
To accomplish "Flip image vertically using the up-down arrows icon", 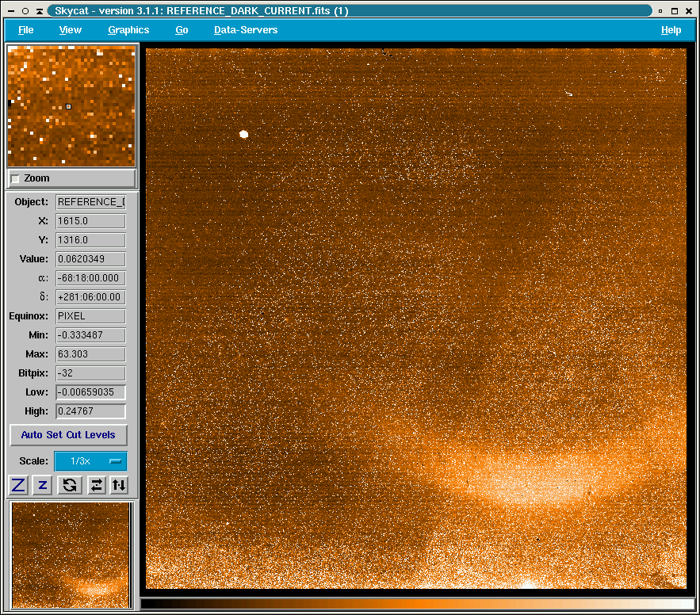I will tap(119, 485).
